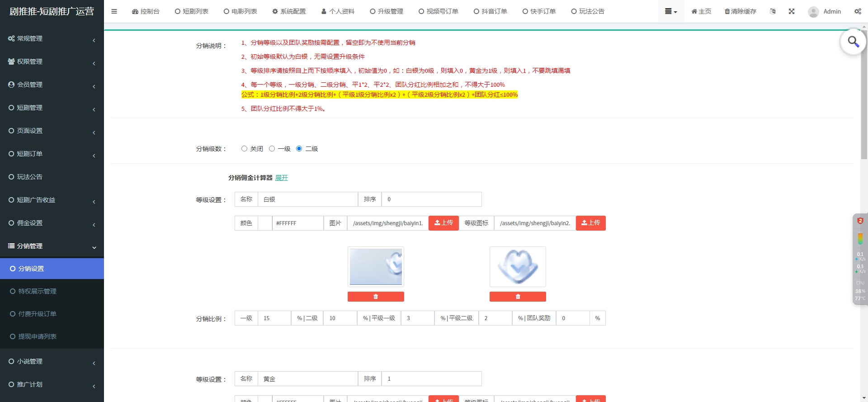Go to 提现申请列表 in sidebar

point(37,336)
